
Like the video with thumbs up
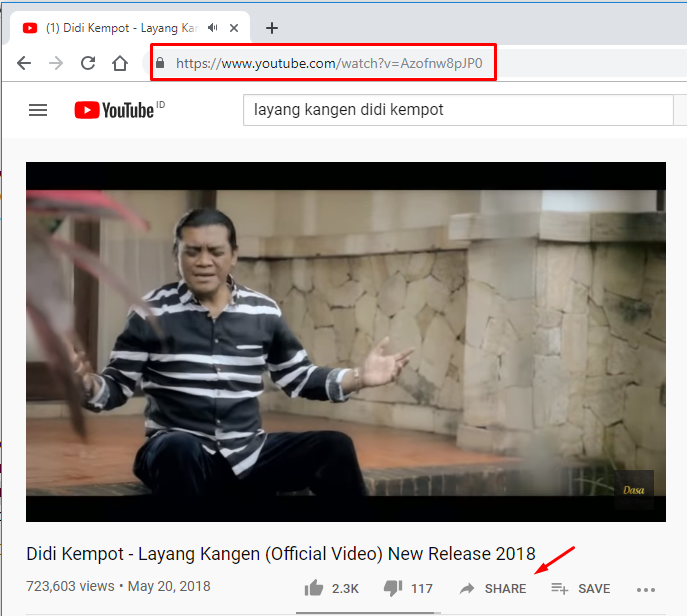[314, 588]
